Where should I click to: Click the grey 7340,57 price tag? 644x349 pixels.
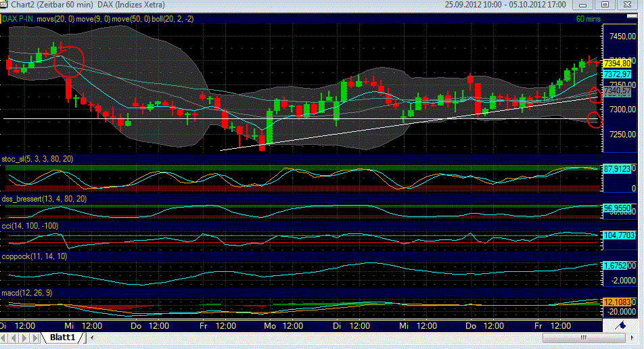tap(618, 91)
